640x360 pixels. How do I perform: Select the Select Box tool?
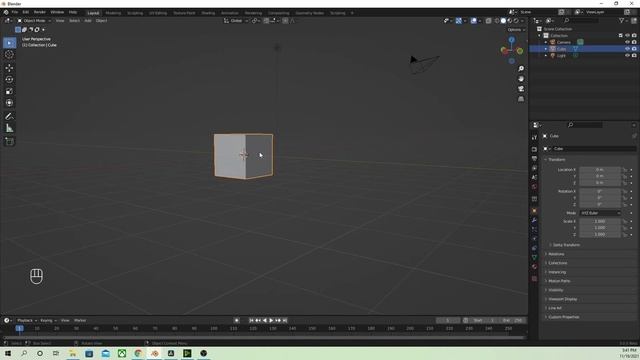coord(9,43)
